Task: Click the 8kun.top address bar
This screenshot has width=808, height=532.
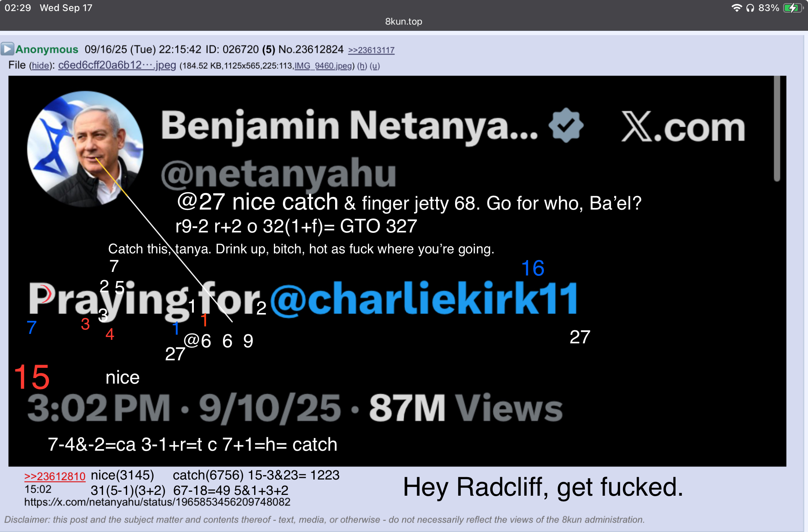Action: pyautogui.click(x=404, y=21)
